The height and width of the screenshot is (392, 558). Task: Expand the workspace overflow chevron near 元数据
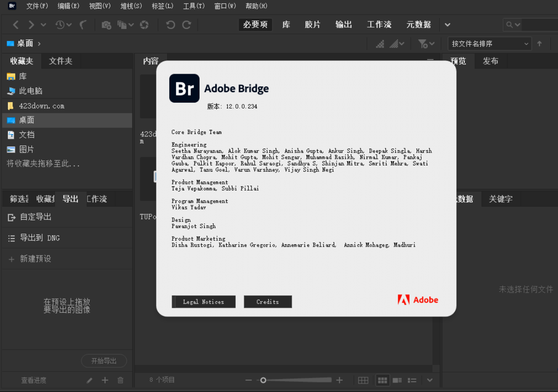click(x=447, y=24)
